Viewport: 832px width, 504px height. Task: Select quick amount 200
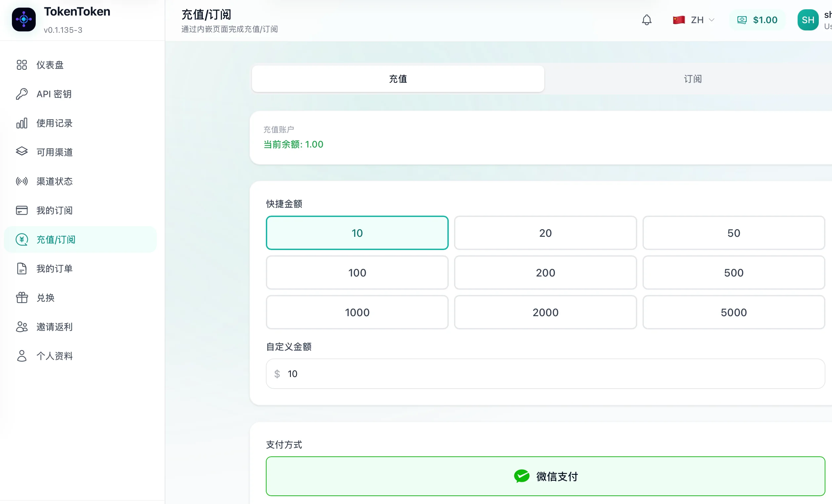click(545, 273)
